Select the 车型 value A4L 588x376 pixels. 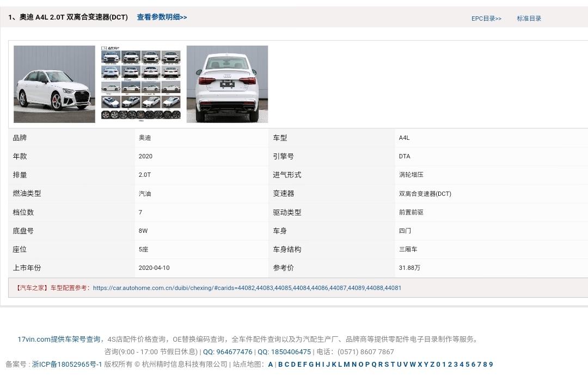[x=404, y=138]
